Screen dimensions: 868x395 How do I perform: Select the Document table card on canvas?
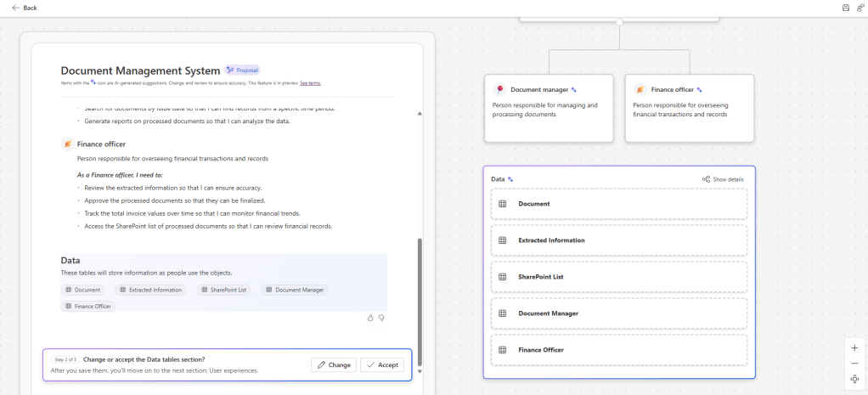(618, 204)
